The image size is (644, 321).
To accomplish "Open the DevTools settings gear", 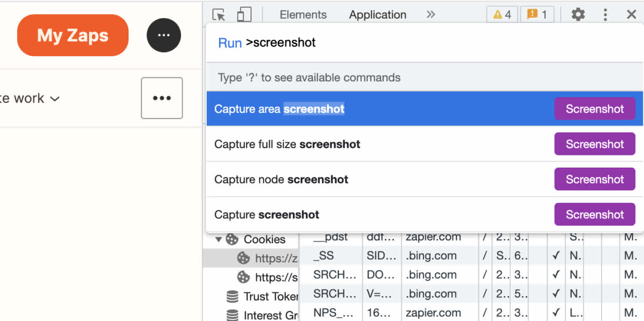I will (x=578, y=14).
